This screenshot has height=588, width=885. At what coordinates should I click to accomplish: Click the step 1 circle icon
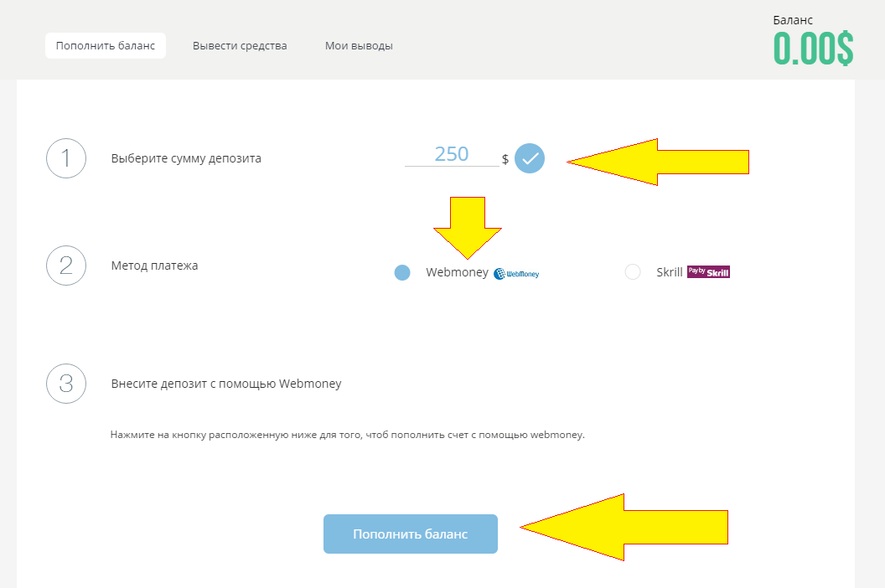point(66,158)
